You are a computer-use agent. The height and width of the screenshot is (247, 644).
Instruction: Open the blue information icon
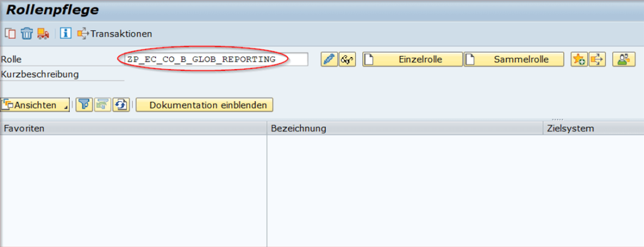click(x=65, y=33)
